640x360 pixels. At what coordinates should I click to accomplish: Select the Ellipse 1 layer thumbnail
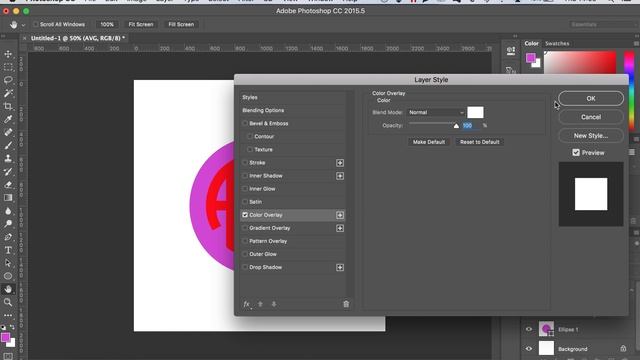[x=546, y=329]
